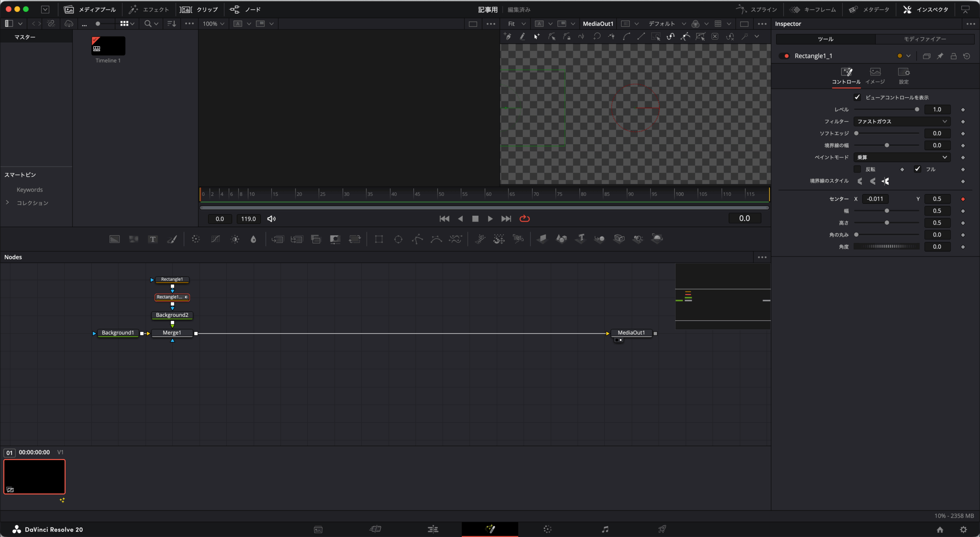Open the スプライン editor button
This screenshot has width=980, height=537.
756,10
